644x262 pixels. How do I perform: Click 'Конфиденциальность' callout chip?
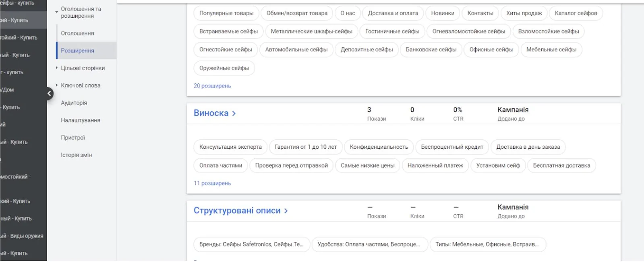pos(379,147)
